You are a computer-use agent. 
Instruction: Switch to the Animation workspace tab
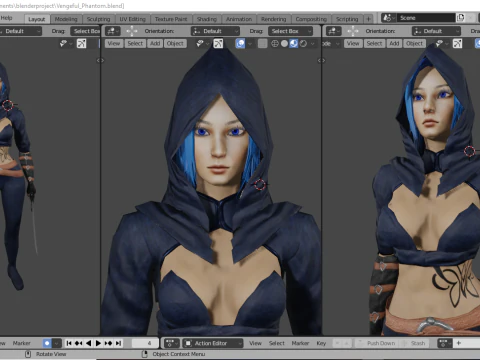point(239,19)
